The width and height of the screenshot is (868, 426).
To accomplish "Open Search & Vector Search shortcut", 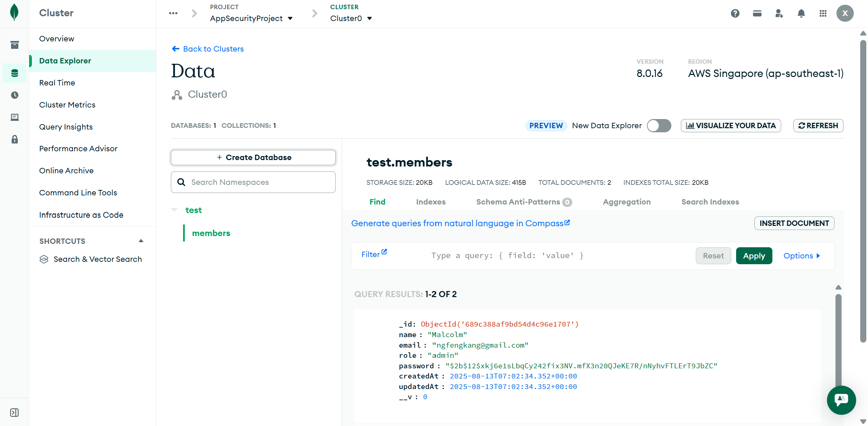I will [x=98, y=259].
